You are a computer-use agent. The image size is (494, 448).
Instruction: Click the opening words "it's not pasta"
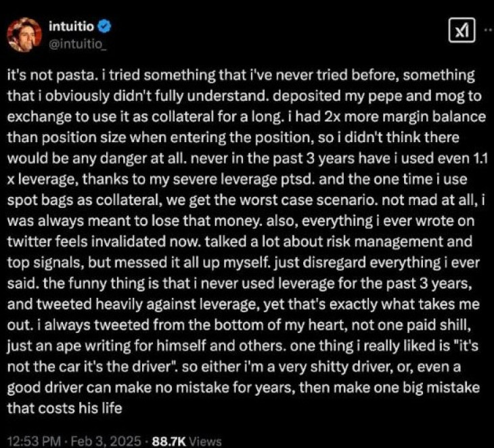pyautogui.click(x=43, y=74)
